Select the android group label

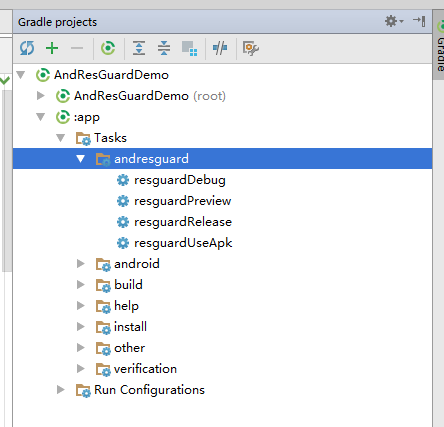[x=137, y=264]
